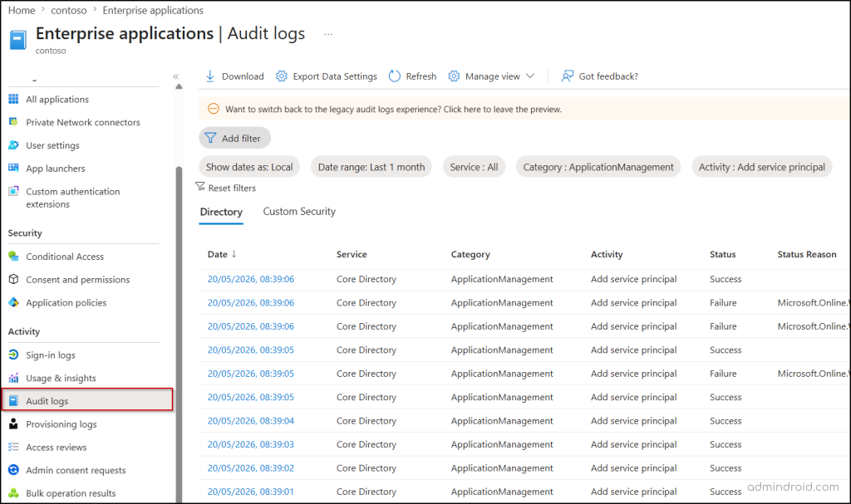851x504 pixels.
Task: Open Conditional Access in the sidebar
Action: [x=65, y=256]
